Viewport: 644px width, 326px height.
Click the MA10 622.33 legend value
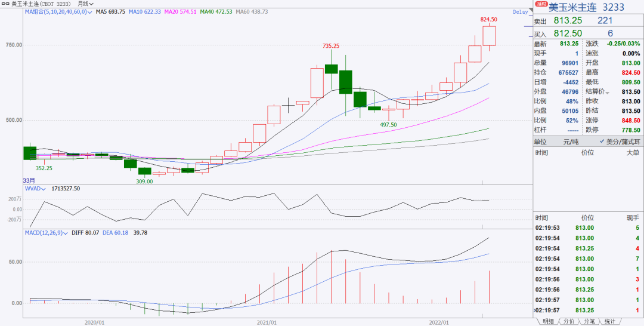tap(144, 12)
